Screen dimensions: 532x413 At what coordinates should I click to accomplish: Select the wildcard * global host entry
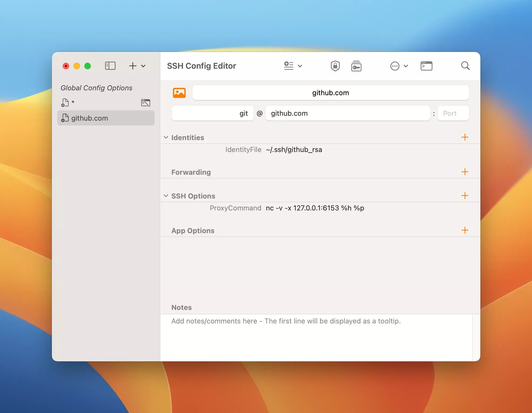[x=73, y=103]
